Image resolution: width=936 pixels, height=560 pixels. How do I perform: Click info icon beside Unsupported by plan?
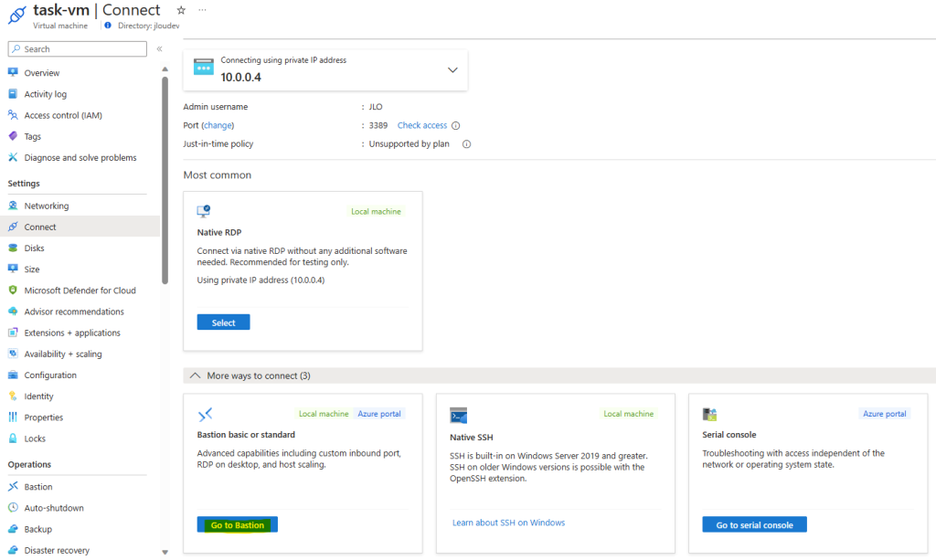click(x=467, y=144)
